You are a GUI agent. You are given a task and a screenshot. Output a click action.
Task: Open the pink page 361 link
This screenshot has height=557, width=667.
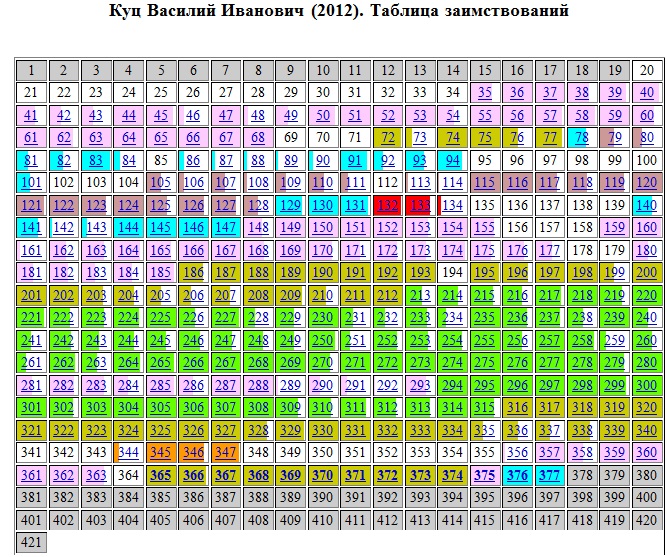31,475
